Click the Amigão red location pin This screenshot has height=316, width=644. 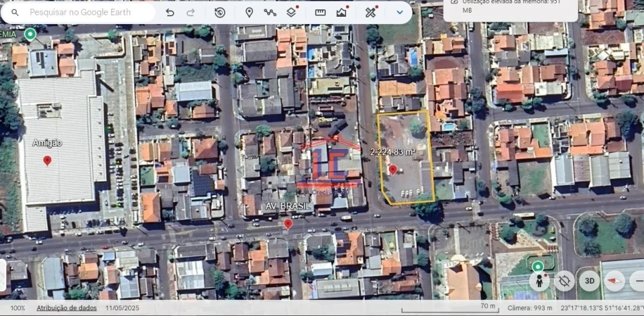coord(47,160)
